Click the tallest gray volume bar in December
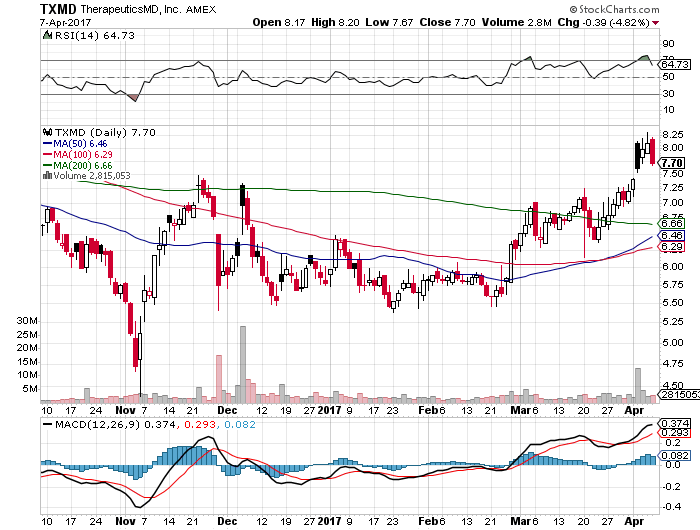 click(242, 360)
